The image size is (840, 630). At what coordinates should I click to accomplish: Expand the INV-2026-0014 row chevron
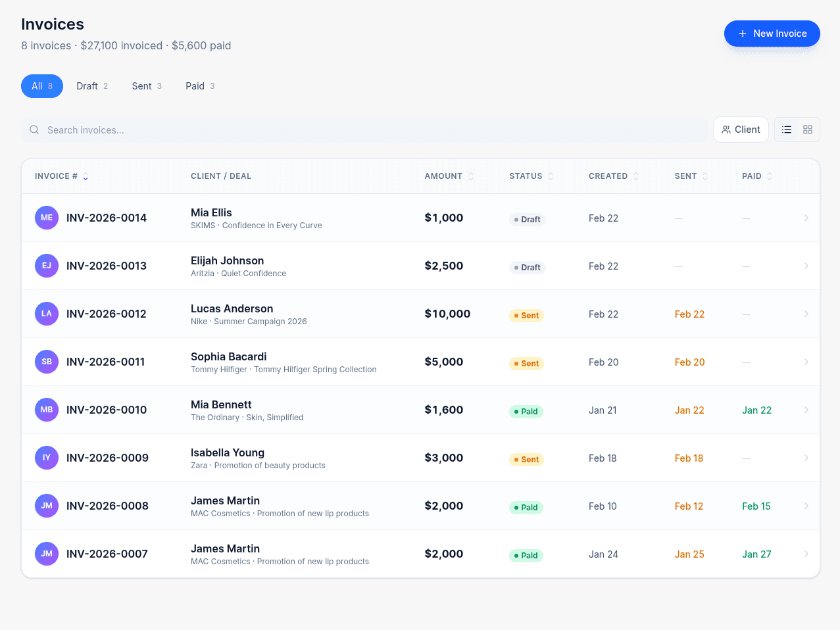[x=806, y=218]
